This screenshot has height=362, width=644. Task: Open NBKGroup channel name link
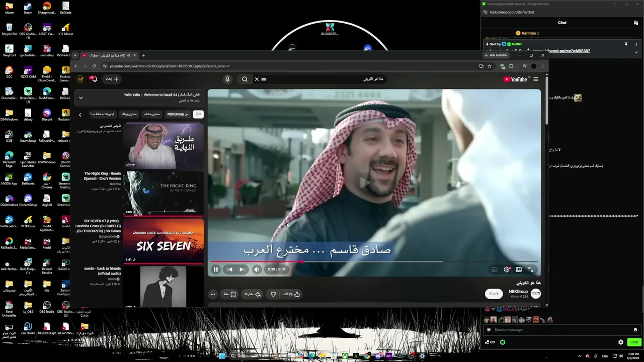click(518, 292)
